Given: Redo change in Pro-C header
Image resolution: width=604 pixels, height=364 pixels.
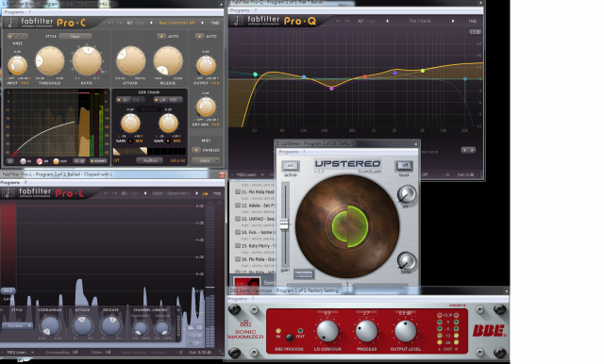Looking at the screenshot, I should [120, 23].
